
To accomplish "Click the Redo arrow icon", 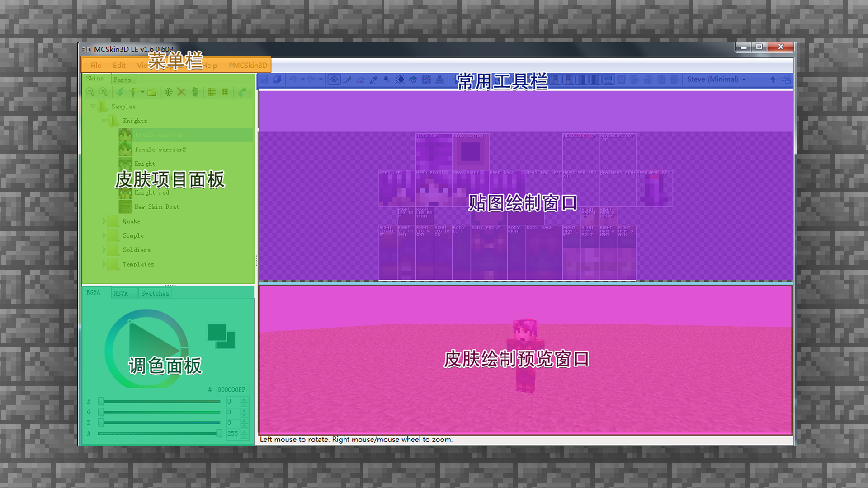I will click(311, 80).
